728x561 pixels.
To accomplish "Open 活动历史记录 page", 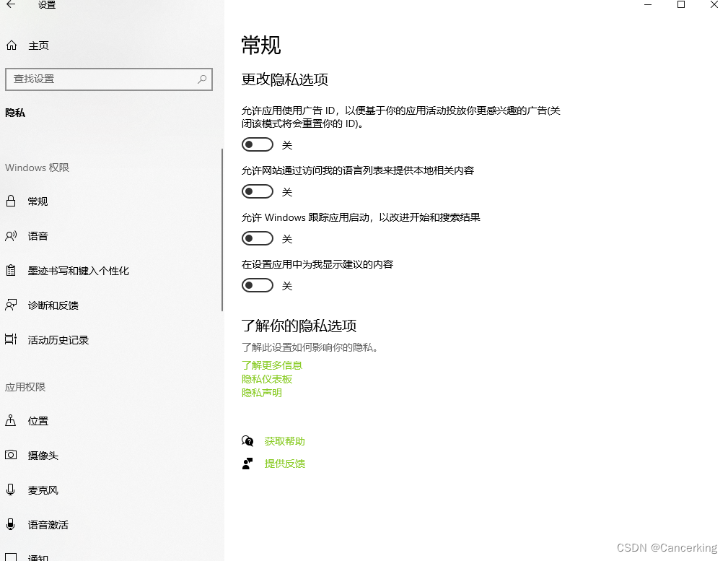I will [58, 340].
